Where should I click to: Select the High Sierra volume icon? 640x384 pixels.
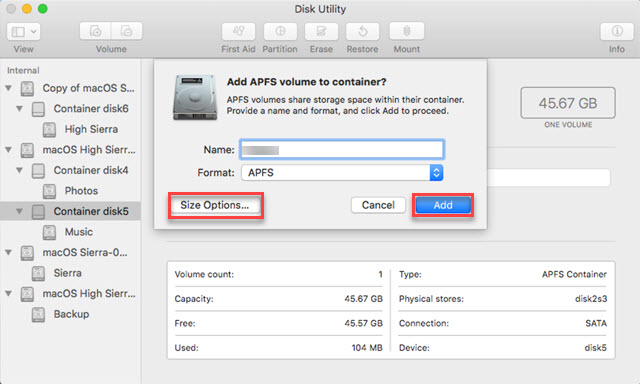click(x=49, y=129)
